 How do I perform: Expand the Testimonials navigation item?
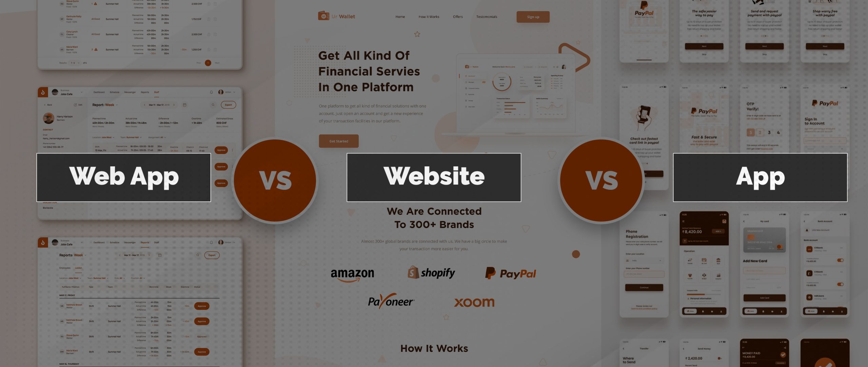coord(486,16)
